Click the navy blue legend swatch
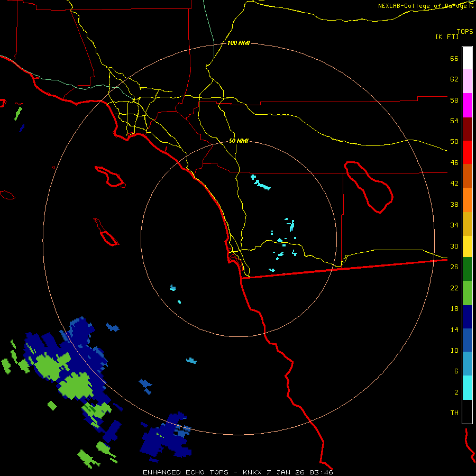 467,317
